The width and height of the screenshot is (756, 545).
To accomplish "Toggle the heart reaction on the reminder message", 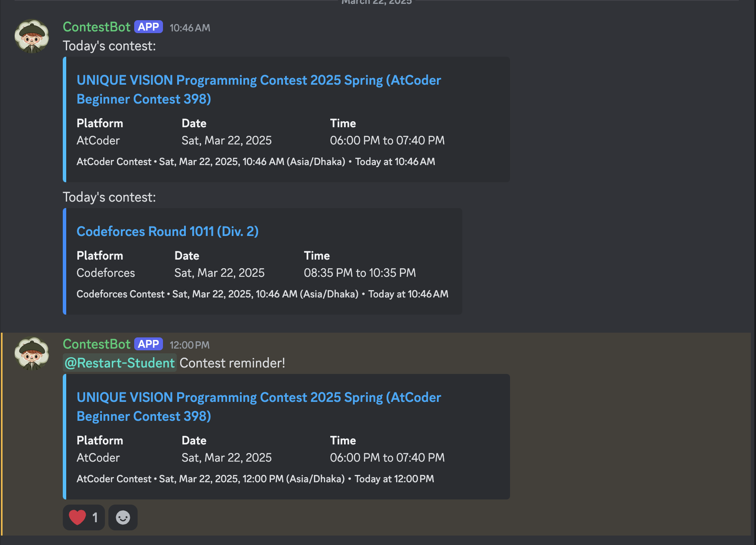I will [83, 517].
